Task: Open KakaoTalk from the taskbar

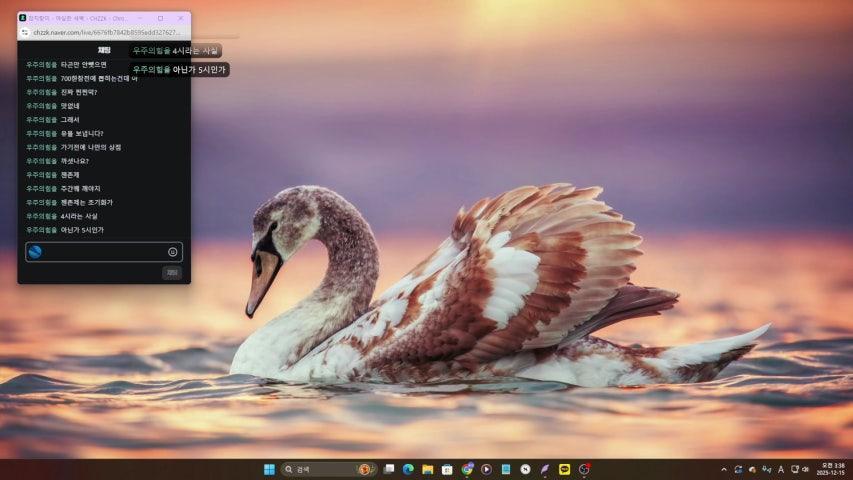Action: point(564,469)
